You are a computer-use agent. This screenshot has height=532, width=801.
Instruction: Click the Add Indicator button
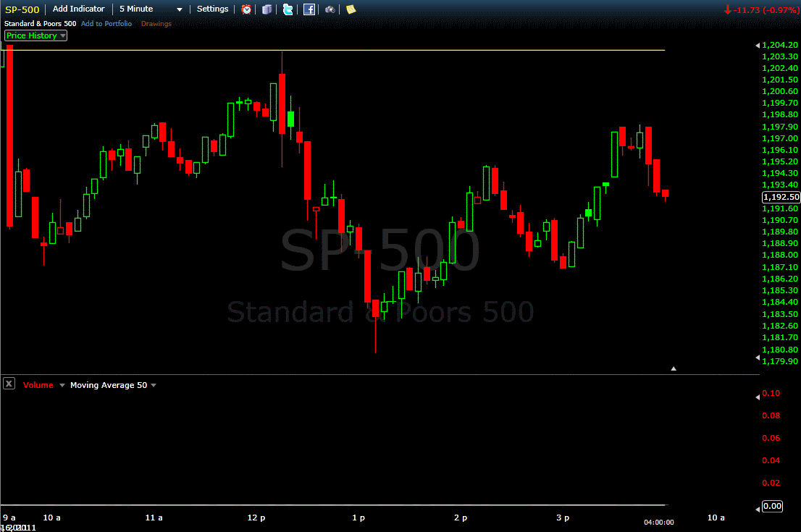pos(79,9)
